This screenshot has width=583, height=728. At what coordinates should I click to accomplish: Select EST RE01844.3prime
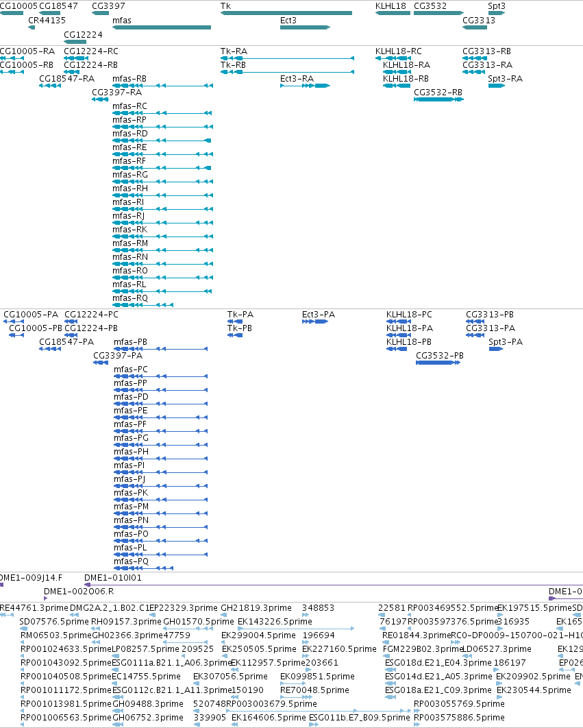pyautogui.click(x=417, y=635)
